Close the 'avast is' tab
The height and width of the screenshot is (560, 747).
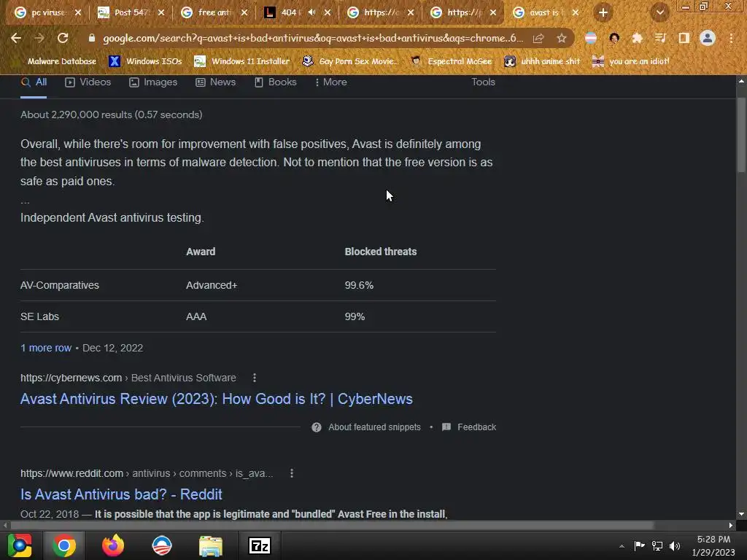pos(576,12)
